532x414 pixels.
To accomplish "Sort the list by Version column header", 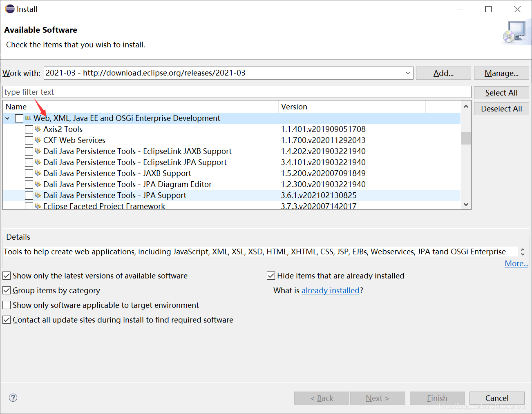I will [351, 107].
